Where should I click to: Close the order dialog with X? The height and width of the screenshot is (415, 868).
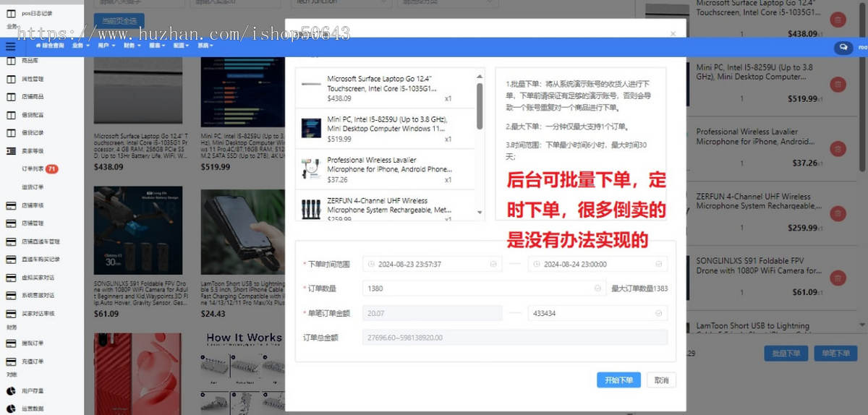pyautogui.click(x=673, y=33)
